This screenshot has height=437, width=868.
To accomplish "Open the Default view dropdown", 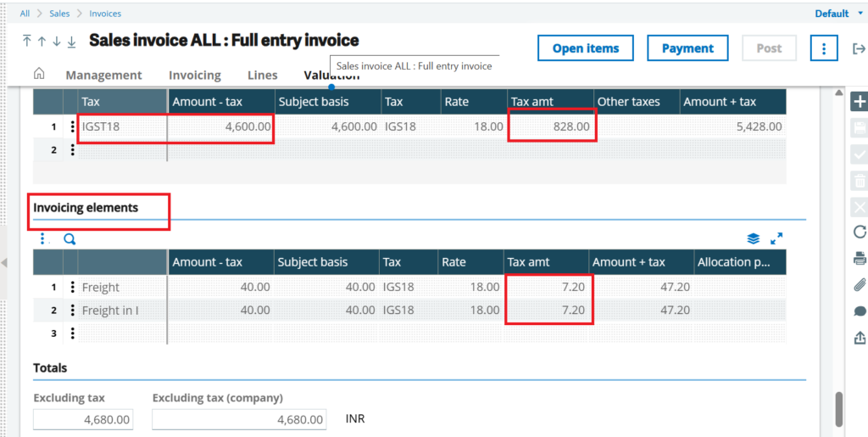I will (838, 14).
